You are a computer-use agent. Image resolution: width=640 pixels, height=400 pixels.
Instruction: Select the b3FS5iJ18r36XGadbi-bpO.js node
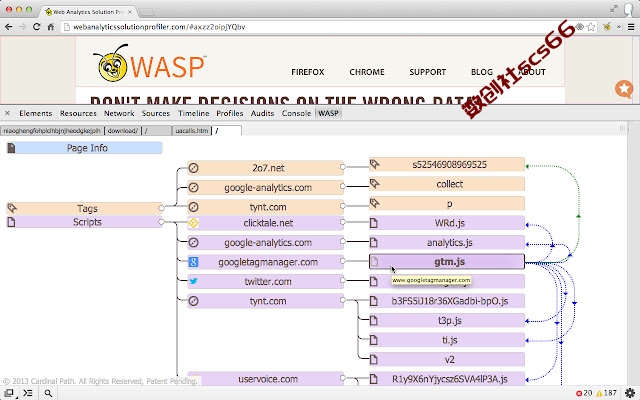[x=447, y=301]
